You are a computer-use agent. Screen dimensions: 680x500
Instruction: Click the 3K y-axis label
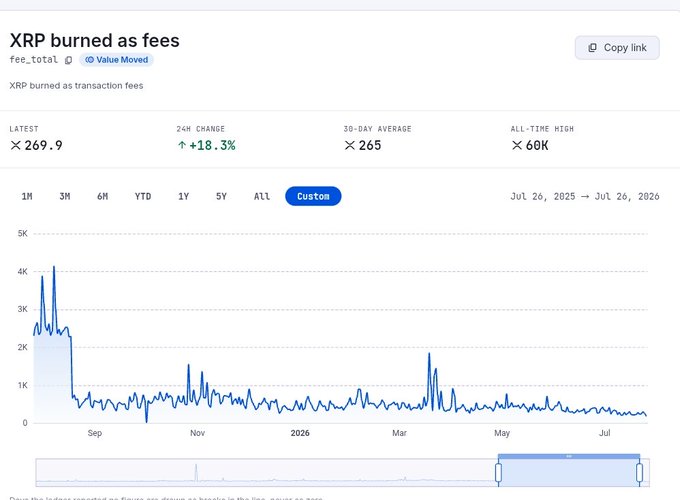coord(23,309)
